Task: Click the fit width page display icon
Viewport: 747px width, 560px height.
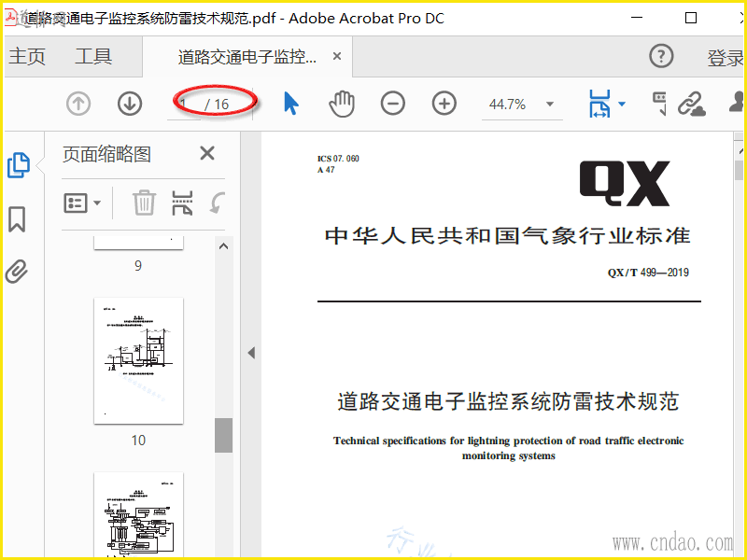Action: pyautogui.click(x=599, y=104)
